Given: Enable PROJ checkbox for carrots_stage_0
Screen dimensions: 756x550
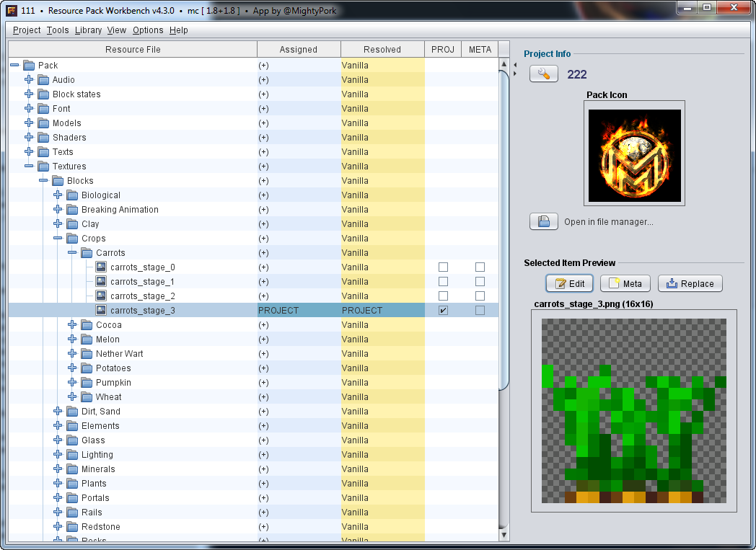Looking at the screenshot, I should (443, 267).
